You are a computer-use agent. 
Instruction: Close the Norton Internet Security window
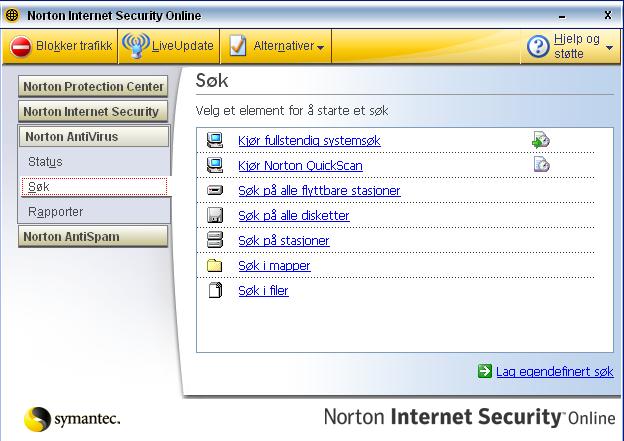[x=608, y=15]
